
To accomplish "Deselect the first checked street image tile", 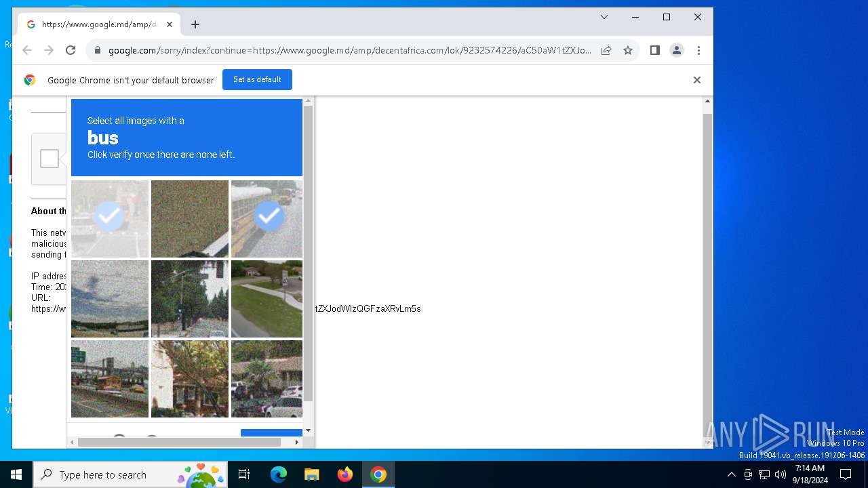I will click(110, 219).
